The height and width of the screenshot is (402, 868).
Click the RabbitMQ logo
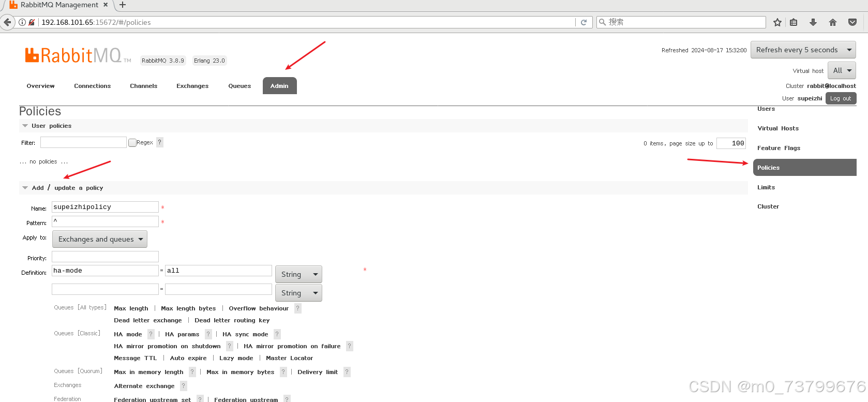[x=78, y=55]
